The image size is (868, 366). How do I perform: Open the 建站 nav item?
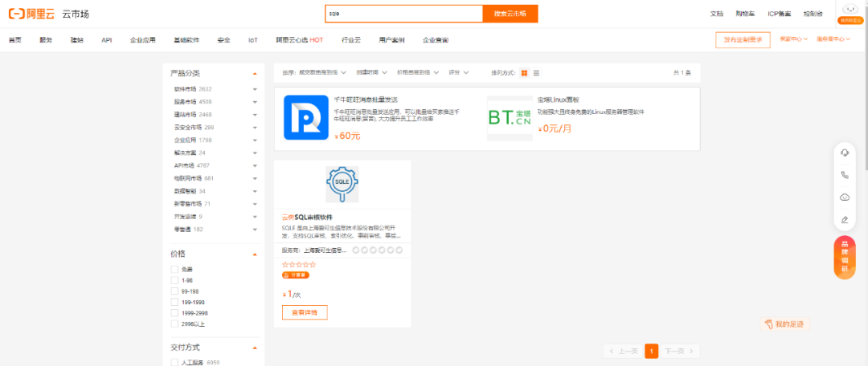(x=77, y=40)
